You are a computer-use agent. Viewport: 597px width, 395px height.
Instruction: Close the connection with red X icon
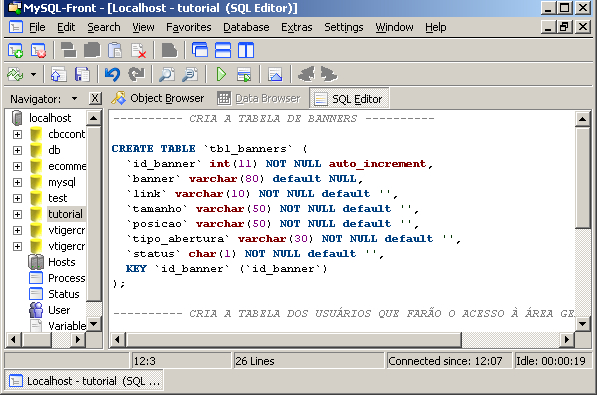pos(38,50)
